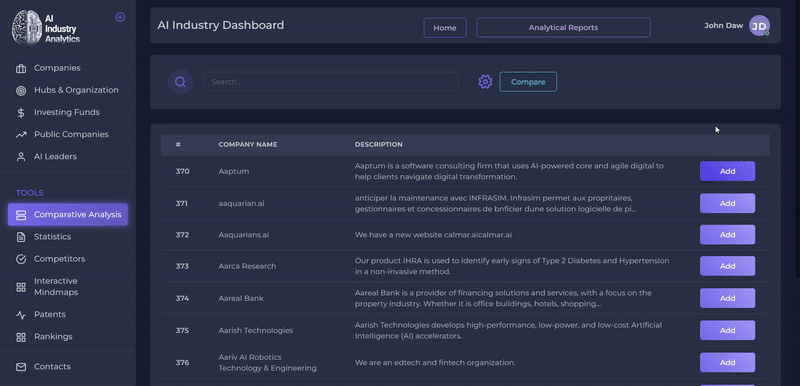The width and height of the screenshot is (800, 386).
Task: Click inside the Search input field
Action: pos(331,82)
